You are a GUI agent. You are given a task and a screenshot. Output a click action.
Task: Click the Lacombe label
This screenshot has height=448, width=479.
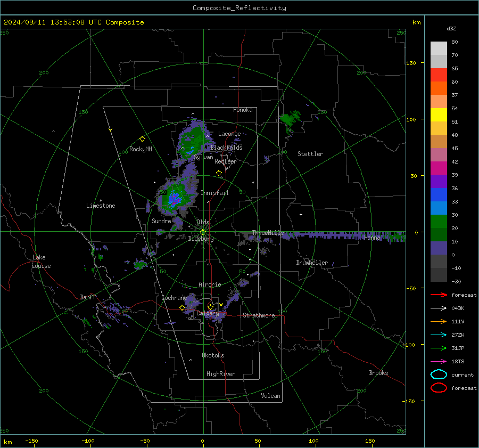tap(229, 134)
